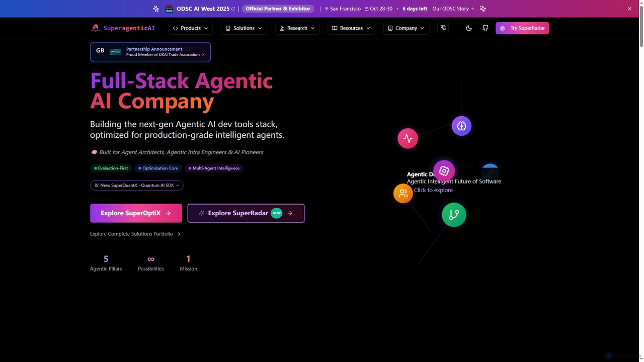Viewport: 644px width, 362px height.
Task: Click the green git branch node
Action: [454, 215]
